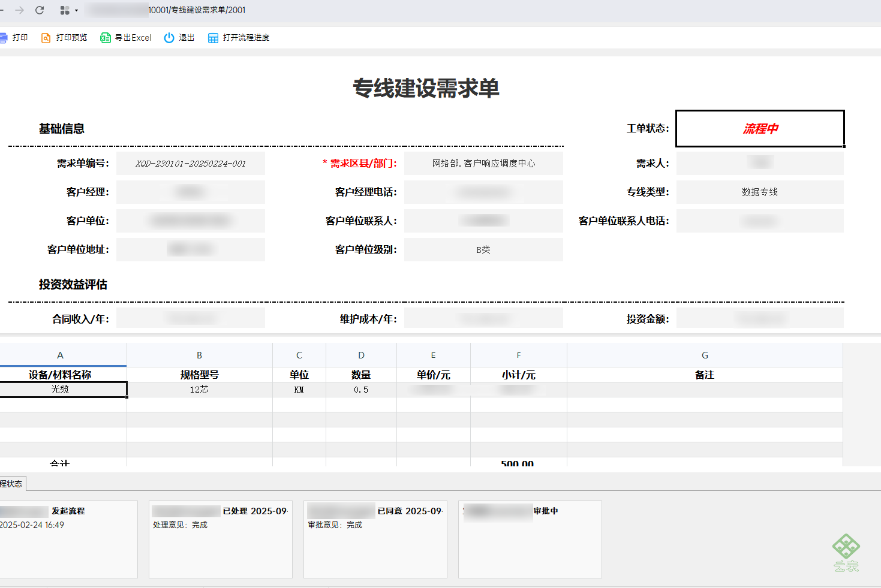Select the 12芯 cell

click(x=200, y=390)
